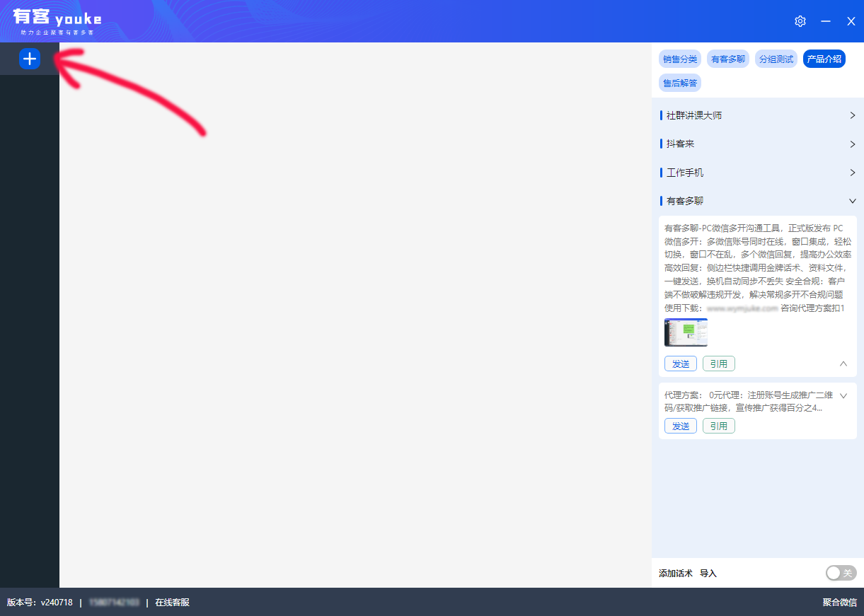Click the 代理方案 script preview text
The height and width of the screenshot is (616, 864).
(749, 401)
